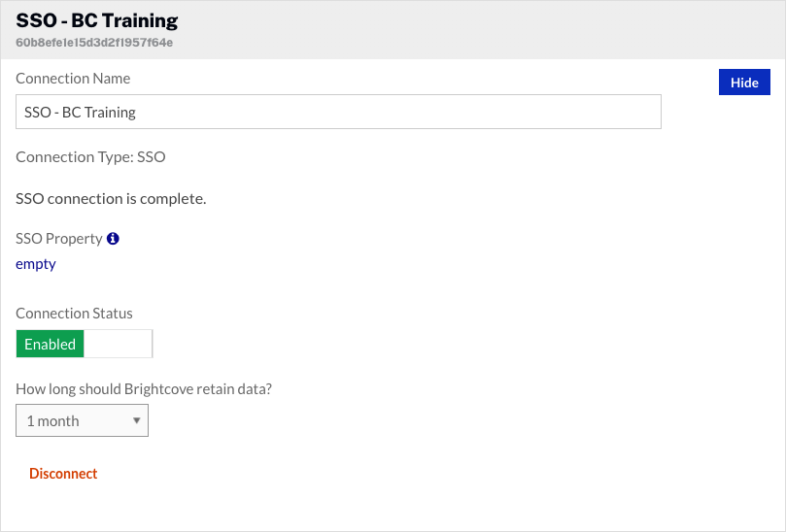Click into the Connection Name text field

click(291, 112)
